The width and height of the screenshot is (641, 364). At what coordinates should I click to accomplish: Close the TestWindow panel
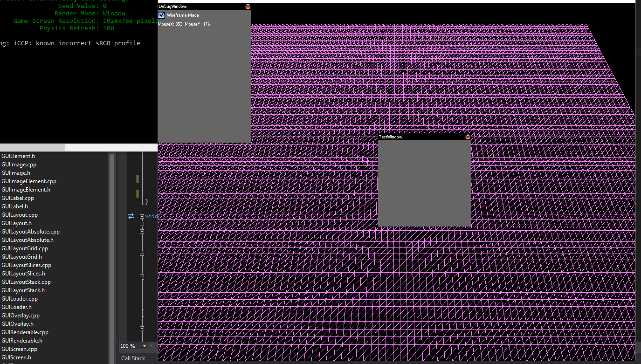click(468, 137)
